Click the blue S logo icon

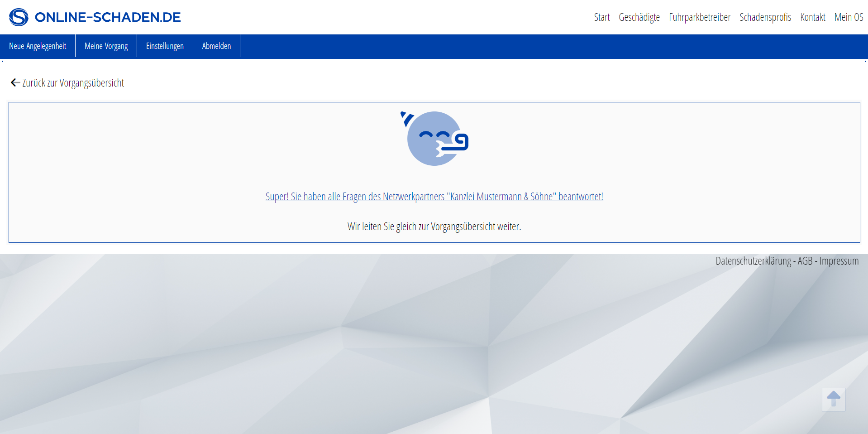(x=19, y=17)
